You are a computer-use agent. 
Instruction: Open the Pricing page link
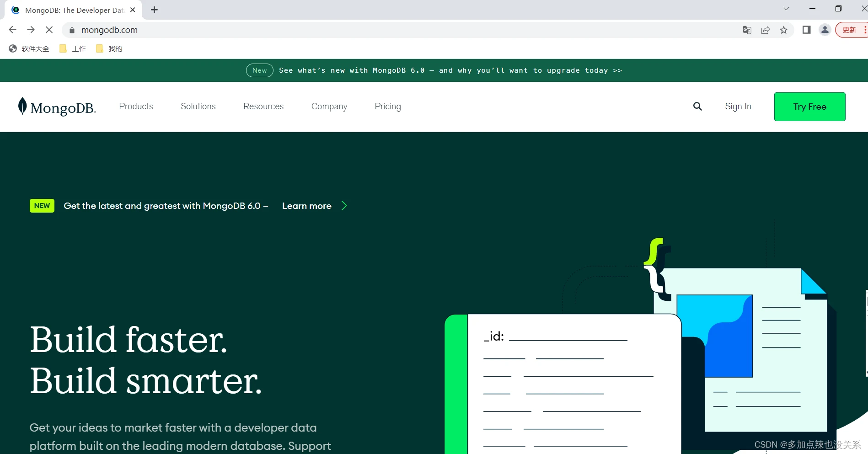pos(388,107)
